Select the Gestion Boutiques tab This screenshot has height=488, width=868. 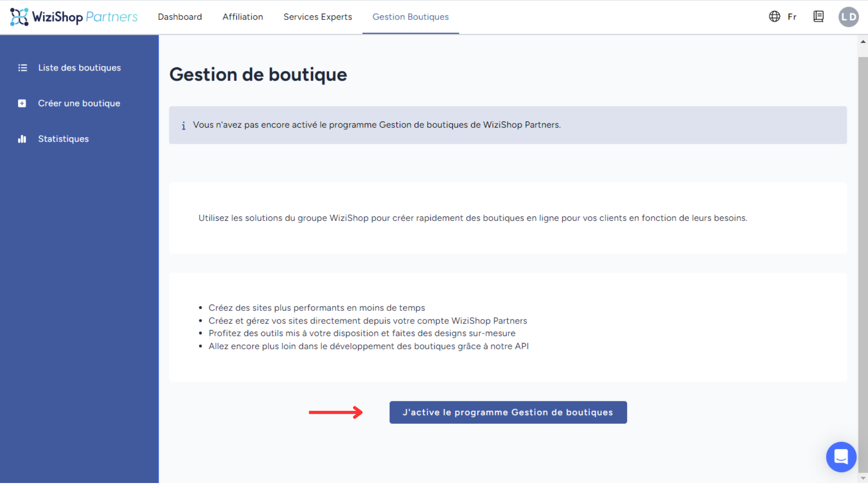[x=410, y=17]
